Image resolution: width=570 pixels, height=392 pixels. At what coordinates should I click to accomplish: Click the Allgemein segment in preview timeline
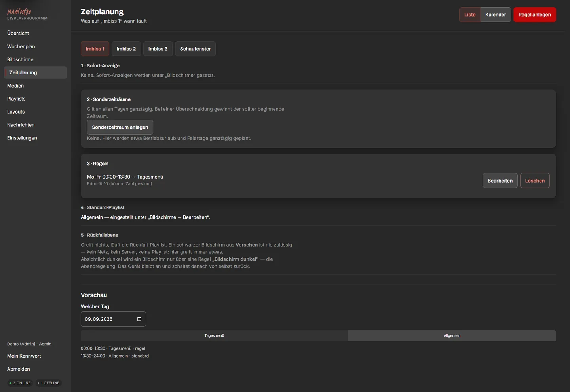pos(452,336)
